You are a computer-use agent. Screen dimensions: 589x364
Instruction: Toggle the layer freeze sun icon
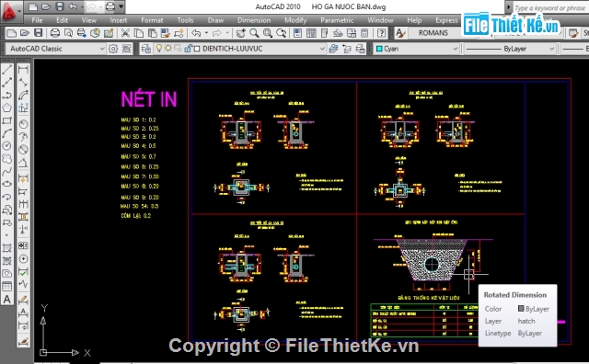click(167, 48)
